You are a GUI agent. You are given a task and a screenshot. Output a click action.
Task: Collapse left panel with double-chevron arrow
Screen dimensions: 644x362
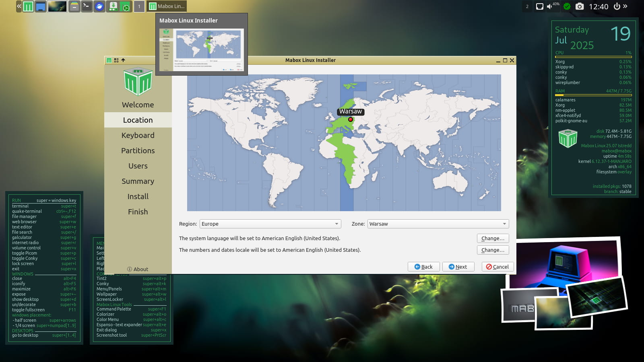19,6
